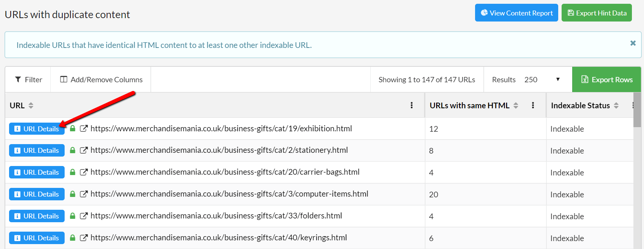Sort by the URL column arrows
The image size is (644, 249).
pos(31,106)
